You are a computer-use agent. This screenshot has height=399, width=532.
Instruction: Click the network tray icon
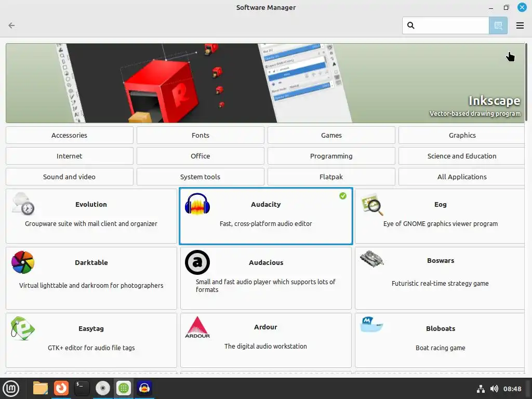481,389
